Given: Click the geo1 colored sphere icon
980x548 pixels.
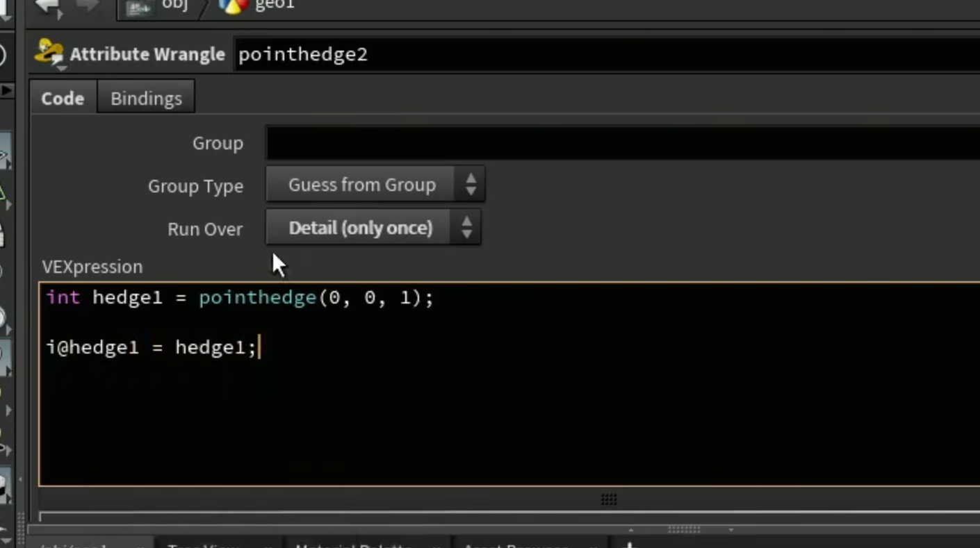Looking at the screenshot, I should 234,6.
